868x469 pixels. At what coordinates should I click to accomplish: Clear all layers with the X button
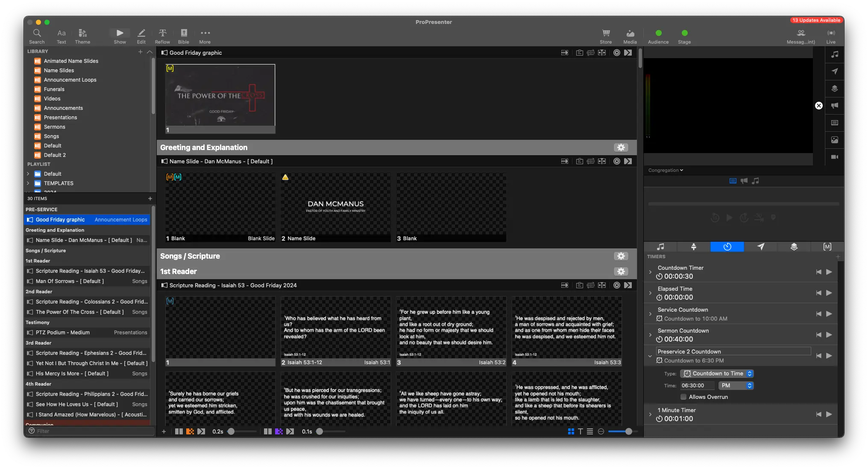818,106
